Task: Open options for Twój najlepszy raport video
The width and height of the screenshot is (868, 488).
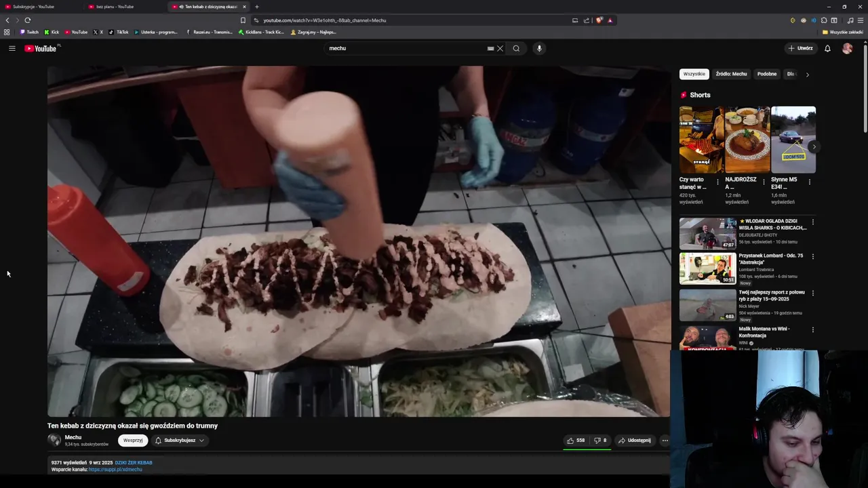Action: (813, 293)
